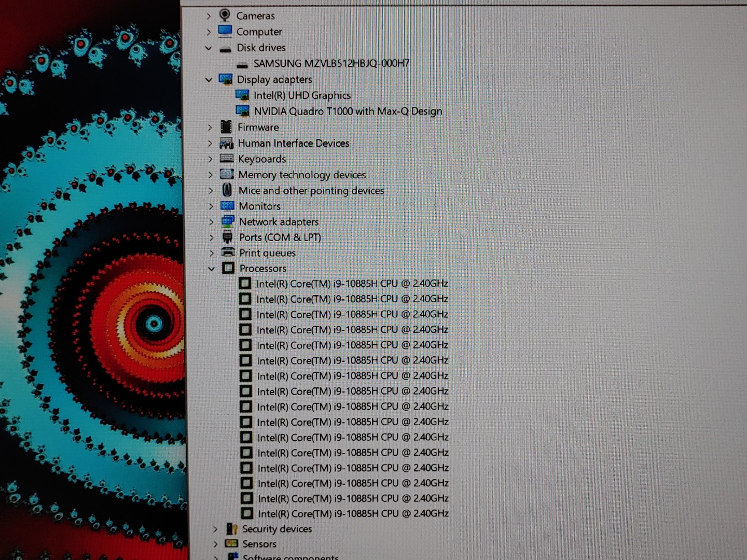This screenshot has width=747, height=560.
Task: Expand the Sensors category
Action: click(215, 544)
